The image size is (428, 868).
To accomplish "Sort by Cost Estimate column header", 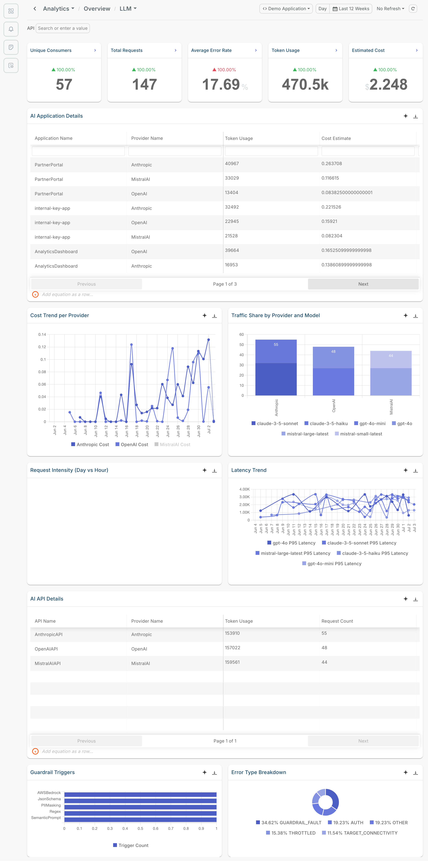I will 336,139.
